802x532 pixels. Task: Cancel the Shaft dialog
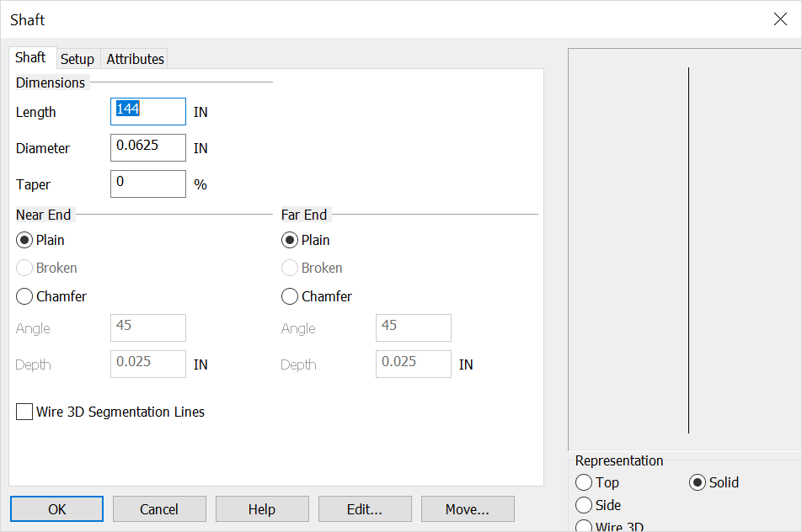pos(159,508)
